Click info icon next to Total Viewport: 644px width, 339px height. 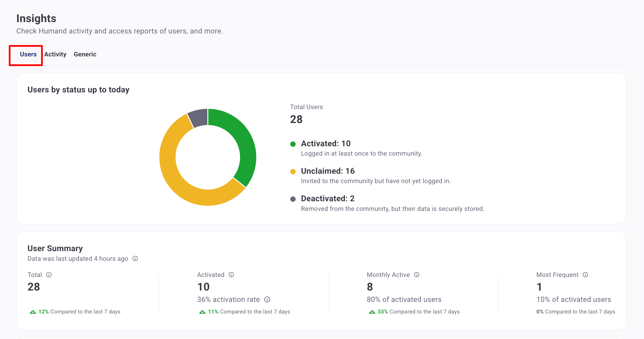(x=49, y=275)
